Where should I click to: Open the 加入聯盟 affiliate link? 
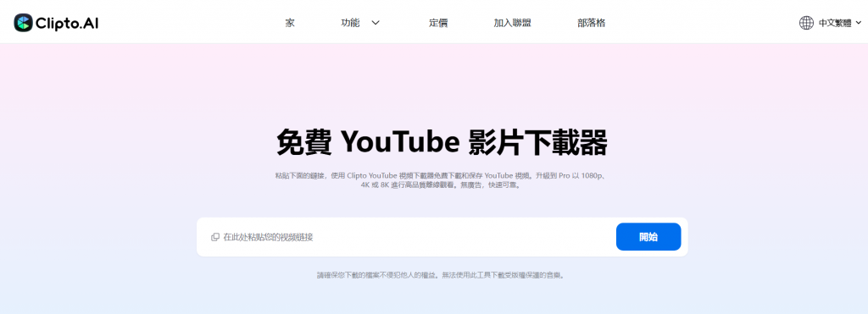point(513,23)
